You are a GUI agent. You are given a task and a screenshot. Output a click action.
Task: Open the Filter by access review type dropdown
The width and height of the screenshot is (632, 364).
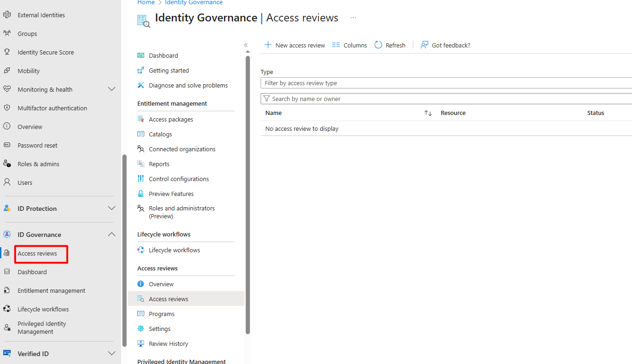click(446, 83)
